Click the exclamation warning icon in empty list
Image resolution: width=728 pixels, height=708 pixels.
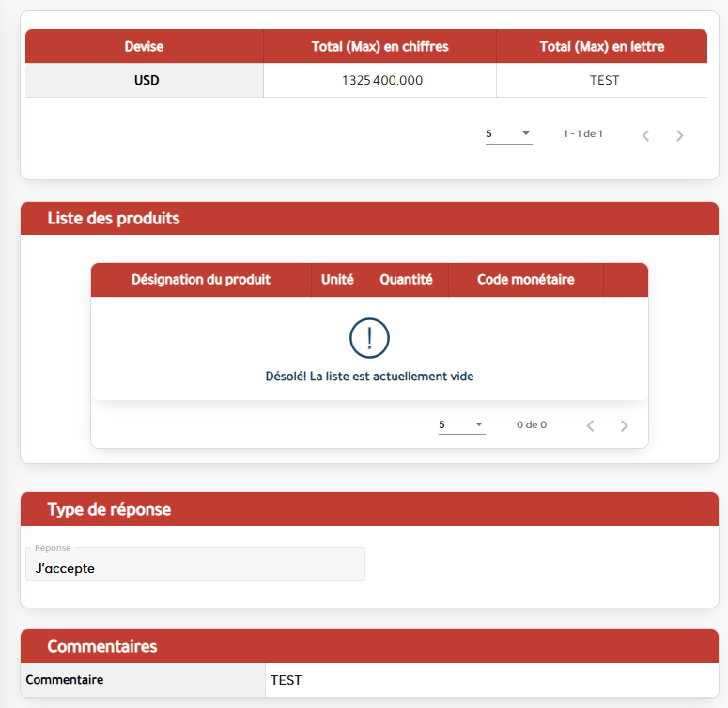tap(369, 338)
